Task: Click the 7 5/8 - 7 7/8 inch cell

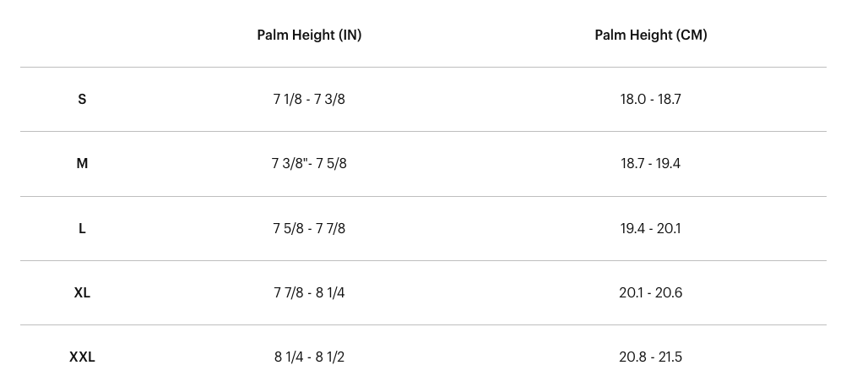Action: (x=309, y=228)
